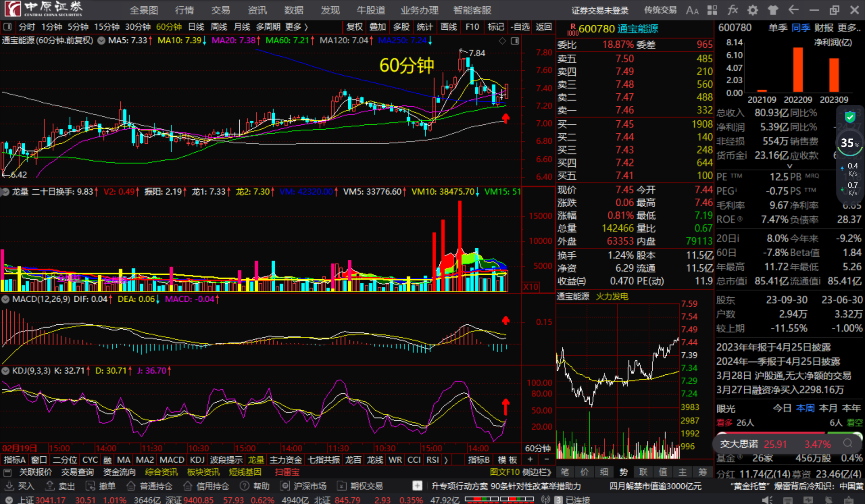Click the connection signal icon near 已连接
Viewport: 865px width, 504px height.
point(546,500)
